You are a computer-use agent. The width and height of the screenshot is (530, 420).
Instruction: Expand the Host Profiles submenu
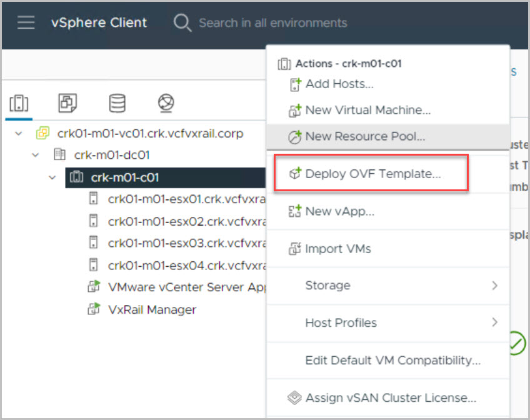click(x=494, y=322)
